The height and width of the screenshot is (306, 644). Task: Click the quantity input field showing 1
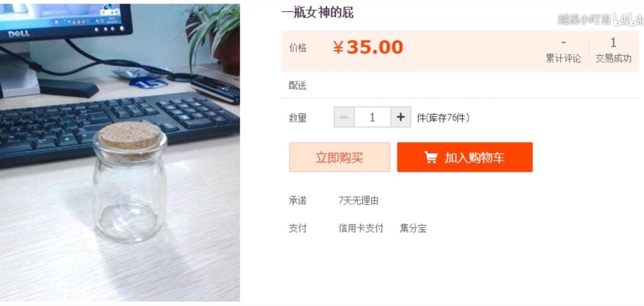pyautogui.click(x=372, y=117)
